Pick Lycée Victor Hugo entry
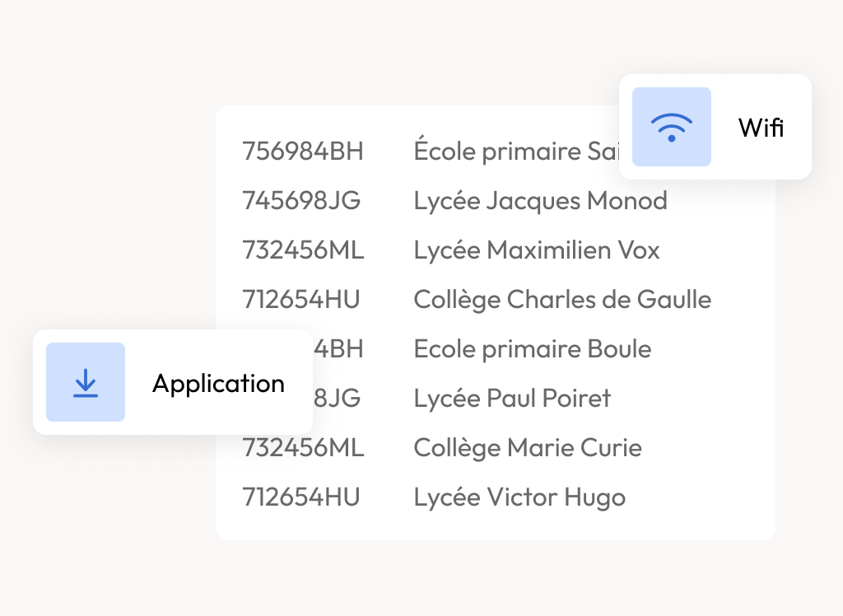 point(519,497)
